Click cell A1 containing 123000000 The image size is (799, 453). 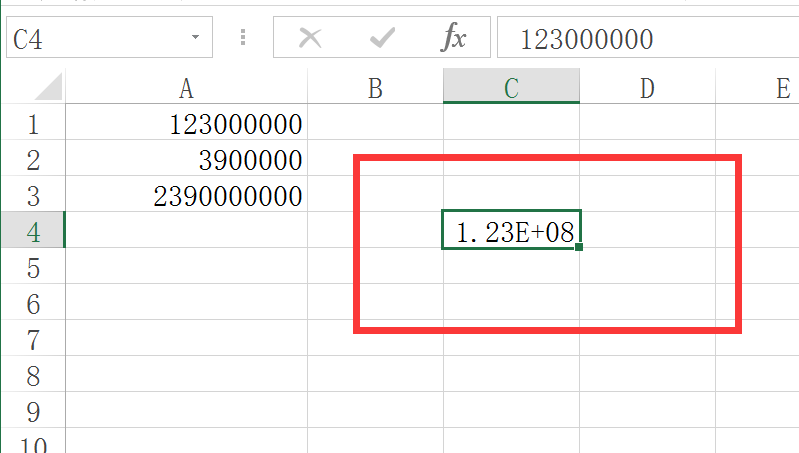187,122
